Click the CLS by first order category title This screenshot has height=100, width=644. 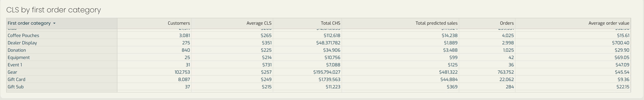tap(54, 10)
